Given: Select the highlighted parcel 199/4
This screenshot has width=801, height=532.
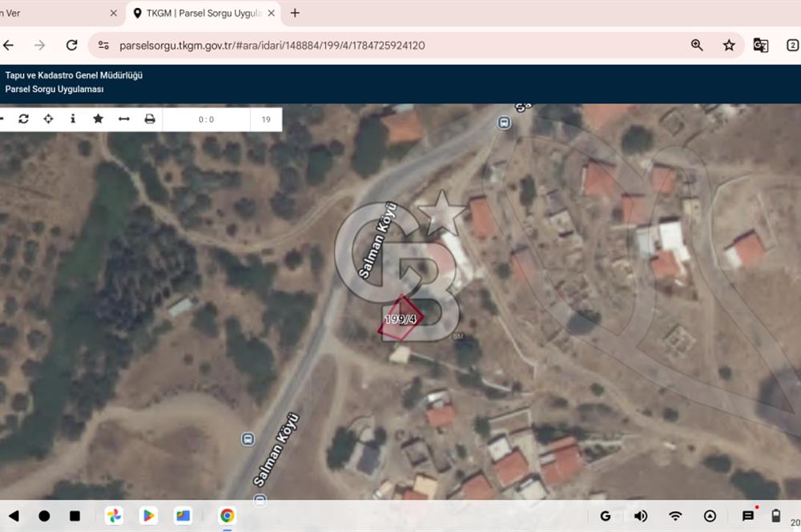Looking at the screenshot, I should pyautogui.click(x=400, y=318).
